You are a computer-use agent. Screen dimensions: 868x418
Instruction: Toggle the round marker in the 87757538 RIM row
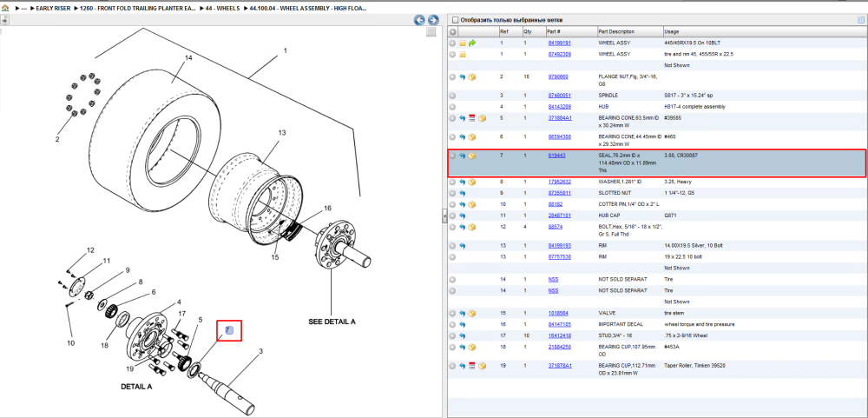(x=453, y=256)
